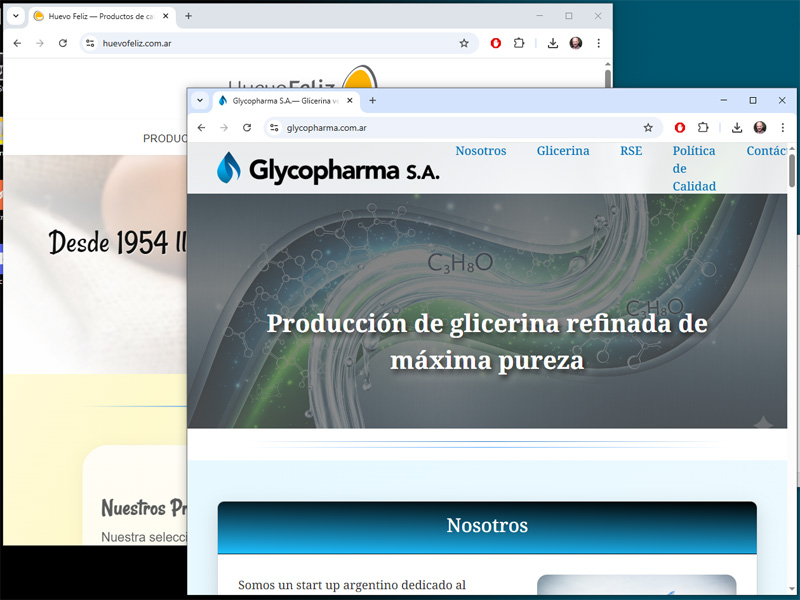800x600 pixels.
Task: Click the forward arrow in Huevo Feliz window
Action: 39,44
